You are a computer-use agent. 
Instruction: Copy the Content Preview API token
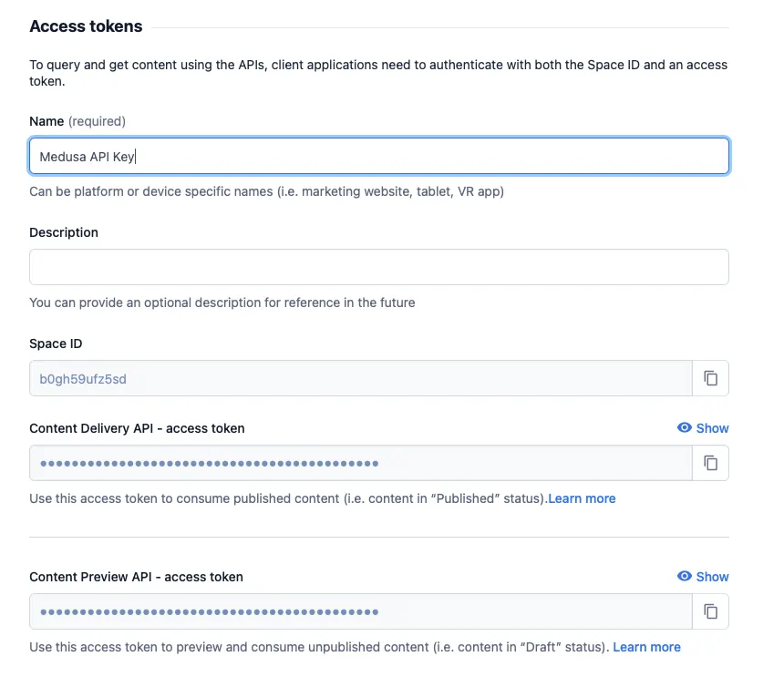pos(710,611)
